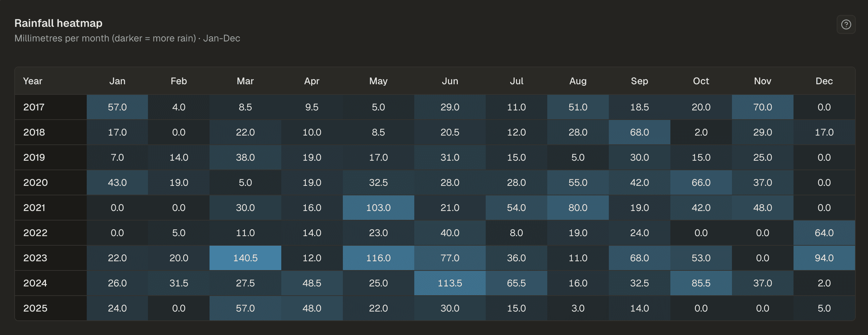Select August 2021 cell showing 80.0
Image resolution: width=868 pixels, height=335 pixels.
[x=578, y=208]
